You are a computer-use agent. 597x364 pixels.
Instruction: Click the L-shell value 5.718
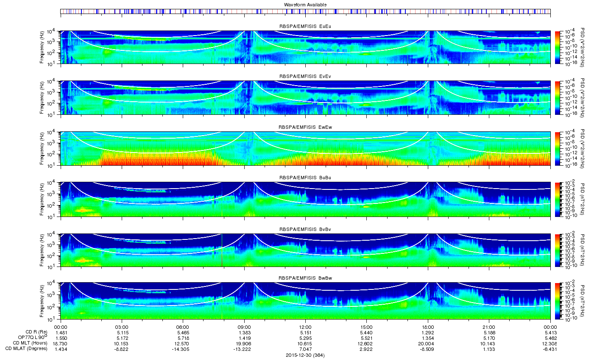[x=183, y=338]
